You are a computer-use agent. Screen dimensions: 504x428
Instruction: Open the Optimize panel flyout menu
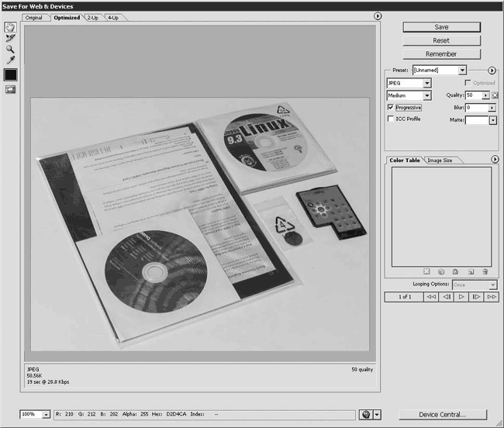coord(492,70)
